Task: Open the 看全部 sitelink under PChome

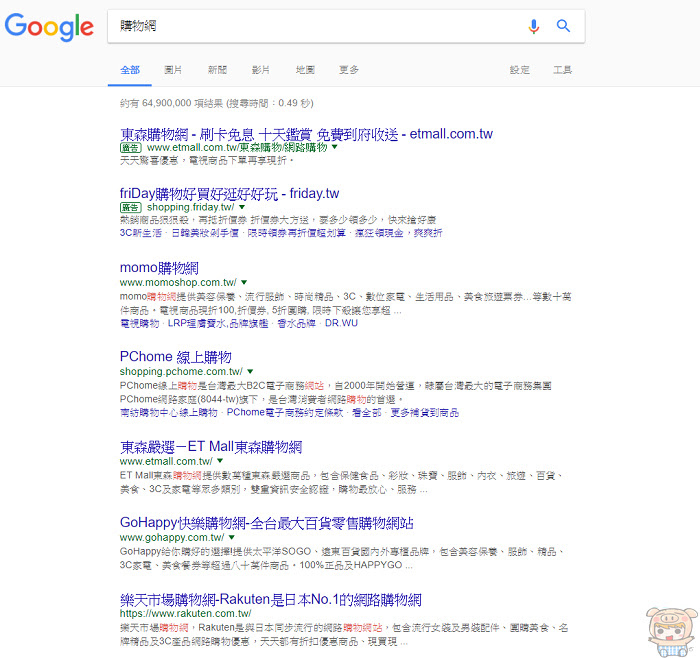Action: (367, 412)
